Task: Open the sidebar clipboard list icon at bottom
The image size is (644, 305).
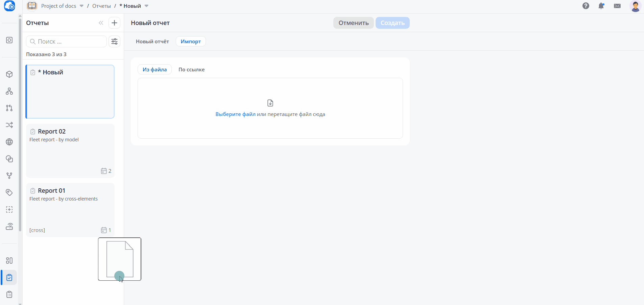Action: tap(9, 295)
